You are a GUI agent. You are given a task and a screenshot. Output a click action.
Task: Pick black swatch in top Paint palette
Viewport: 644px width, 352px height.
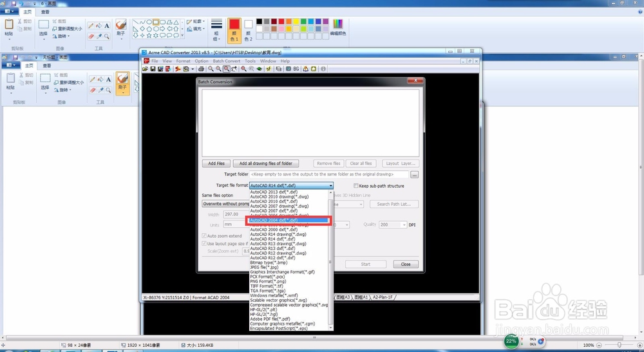click(x=259, y=21)
